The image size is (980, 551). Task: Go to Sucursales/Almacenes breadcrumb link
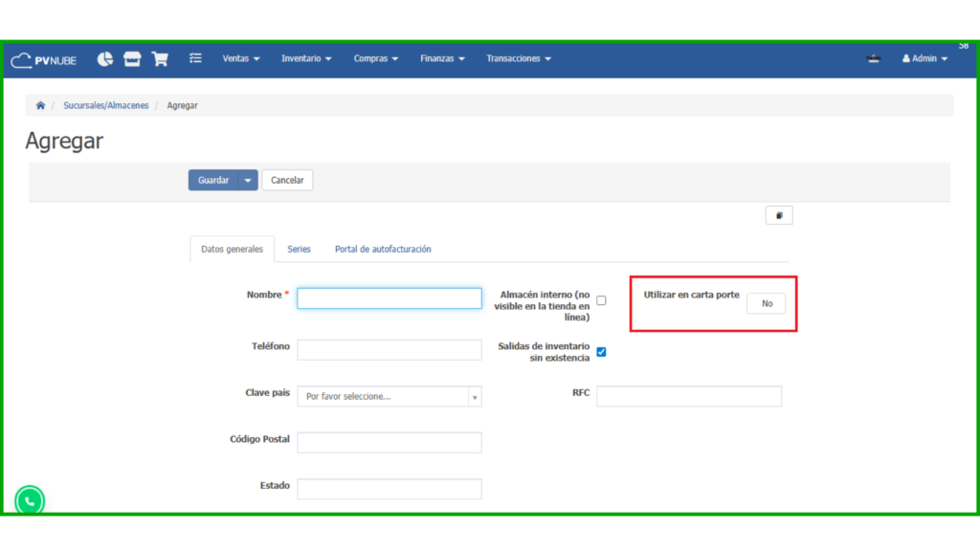tap(106, 105)
